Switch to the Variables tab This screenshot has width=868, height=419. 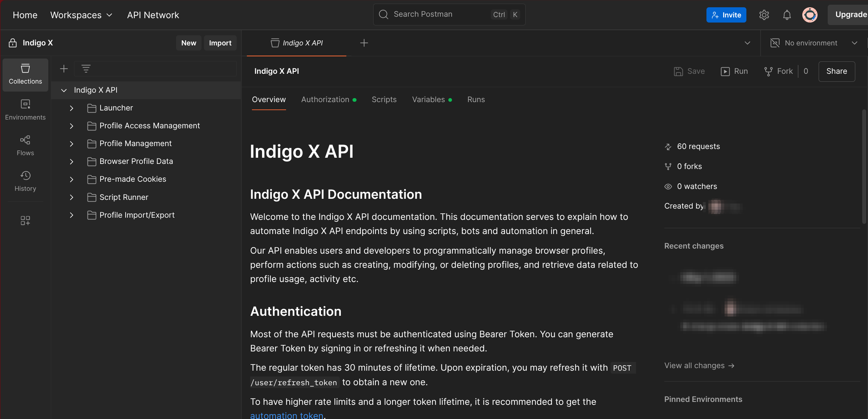tap(432, 100)
